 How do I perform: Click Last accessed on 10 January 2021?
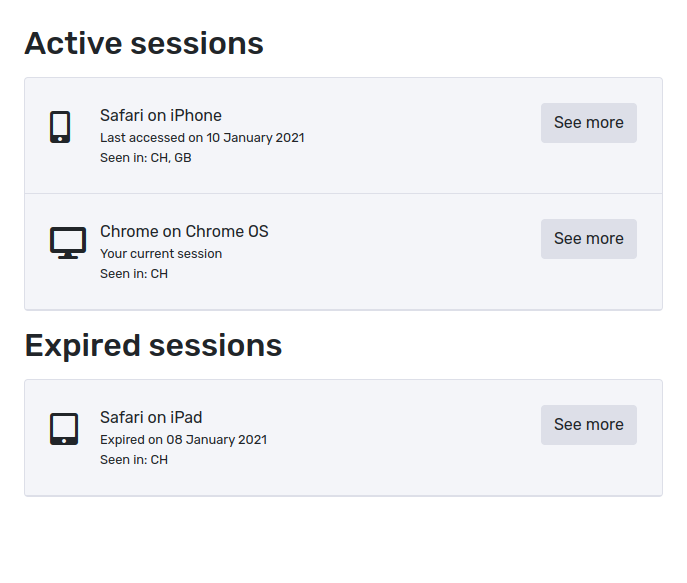point(202,138)
